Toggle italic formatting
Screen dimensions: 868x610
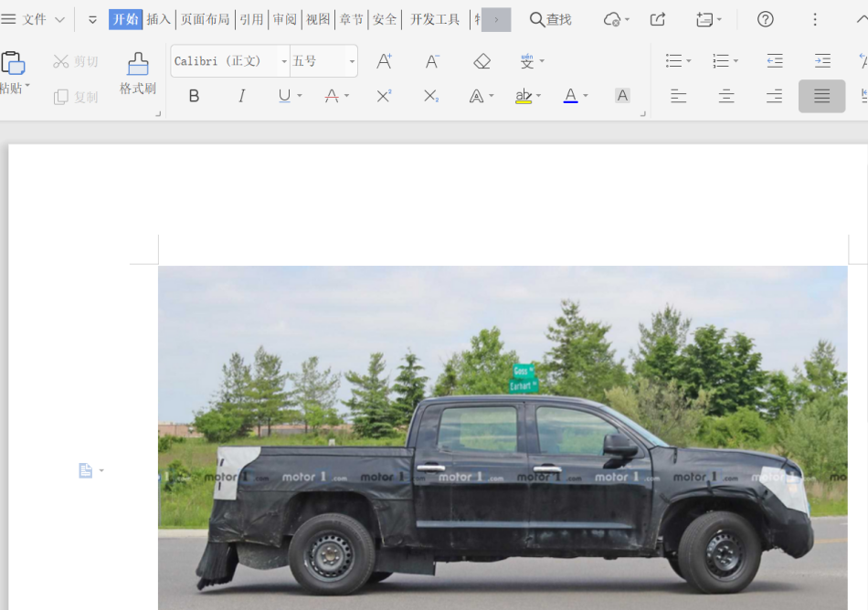(241, 96)
